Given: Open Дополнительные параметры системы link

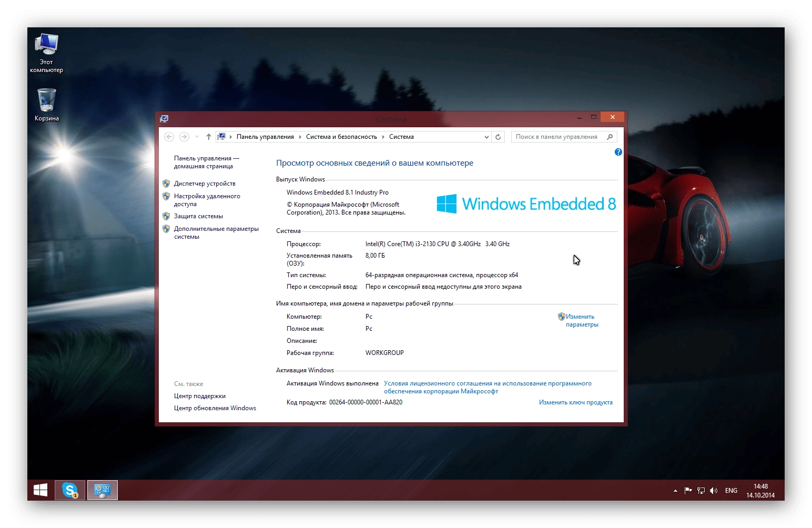Looking at the screenshot, I should pyautogui.click(x=216, y=232).
